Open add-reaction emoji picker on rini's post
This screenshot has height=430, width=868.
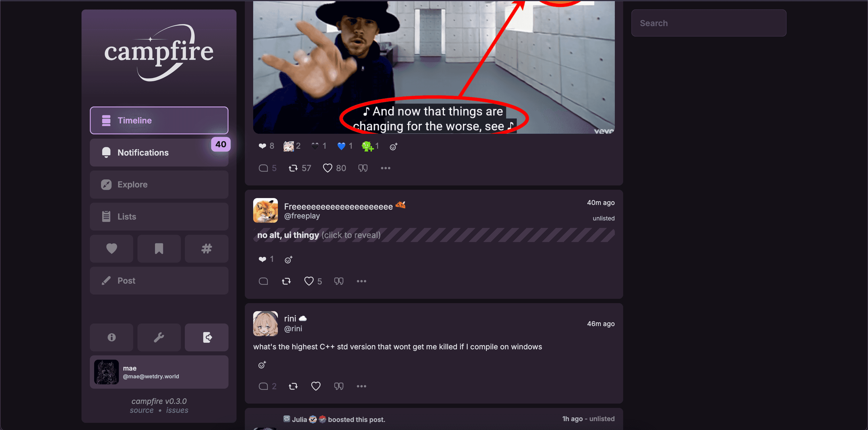pyautogui.click(x=262, y=365)
